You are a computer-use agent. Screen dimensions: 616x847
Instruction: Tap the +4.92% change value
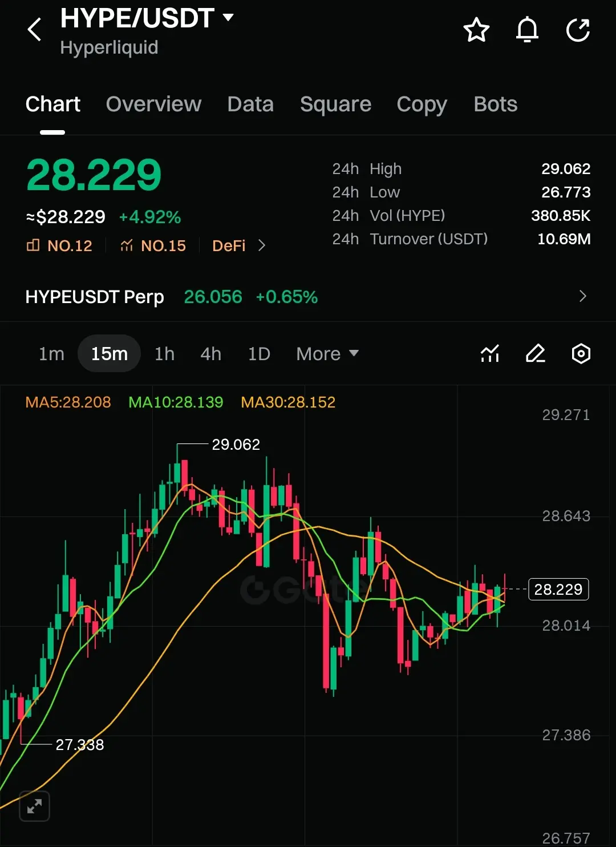pos(150,217)
